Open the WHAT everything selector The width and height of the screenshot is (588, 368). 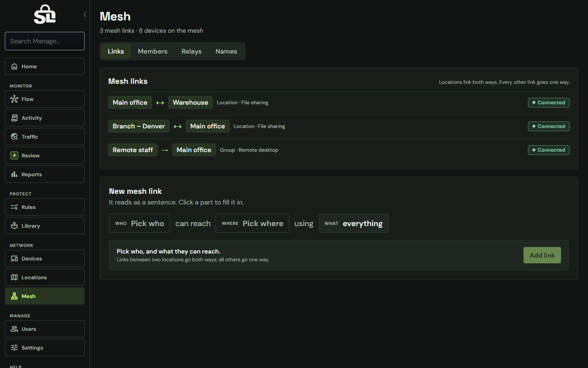pos(354,223)
